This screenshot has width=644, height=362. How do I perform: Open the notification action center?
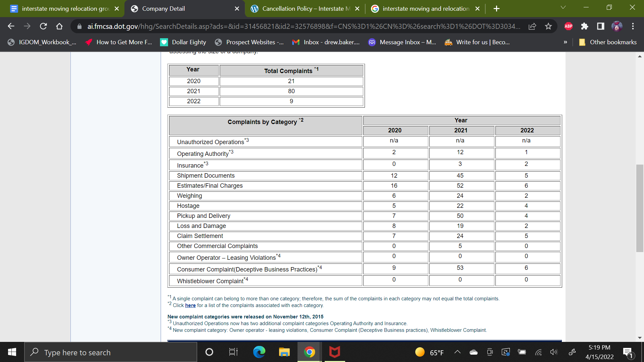(x=628, y=352)
